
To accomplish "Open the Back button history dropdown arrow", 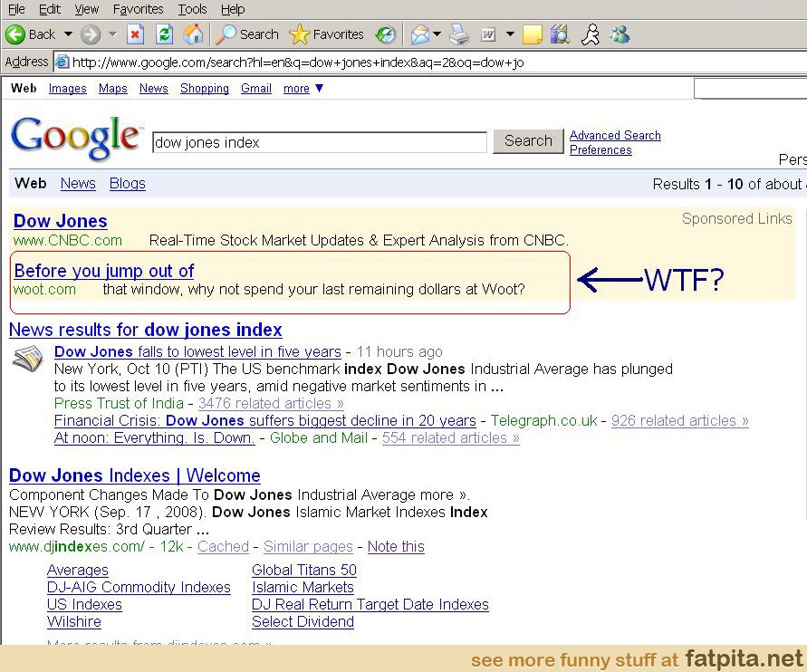I will [x=68, y=34].
